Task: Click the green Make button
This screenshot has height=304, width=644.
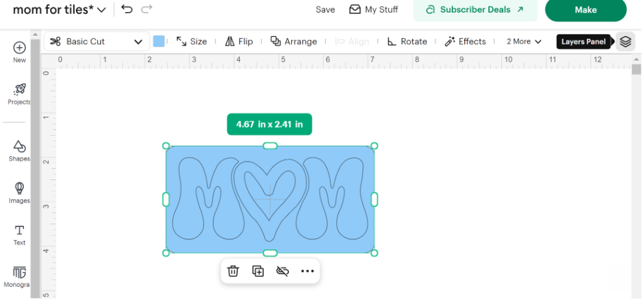Action: point(585,10)
